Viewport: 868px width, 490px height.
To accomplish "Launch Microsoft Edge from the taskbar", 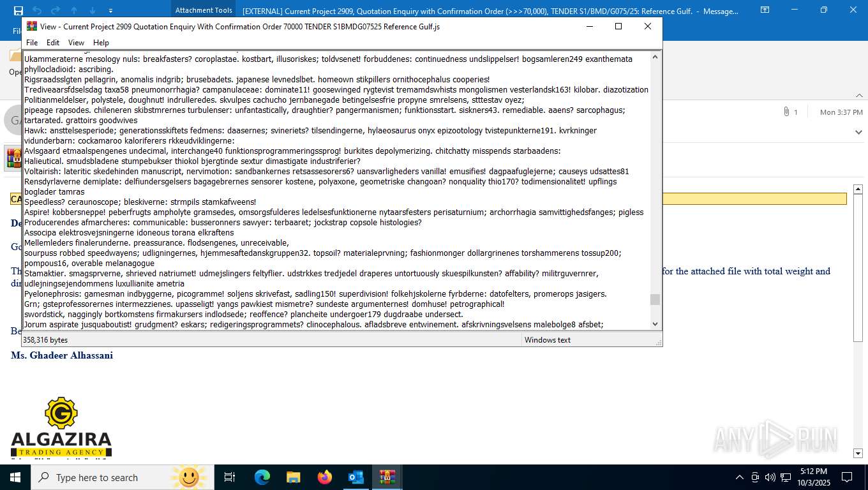I will [262, 477].
